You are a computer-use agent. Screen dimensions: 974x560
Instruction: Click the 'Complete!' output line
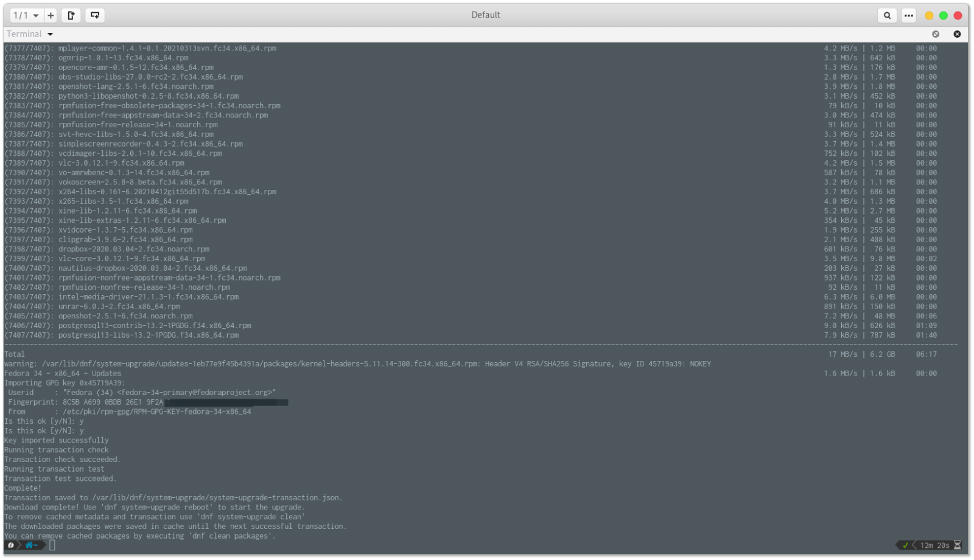click(23, 488)
